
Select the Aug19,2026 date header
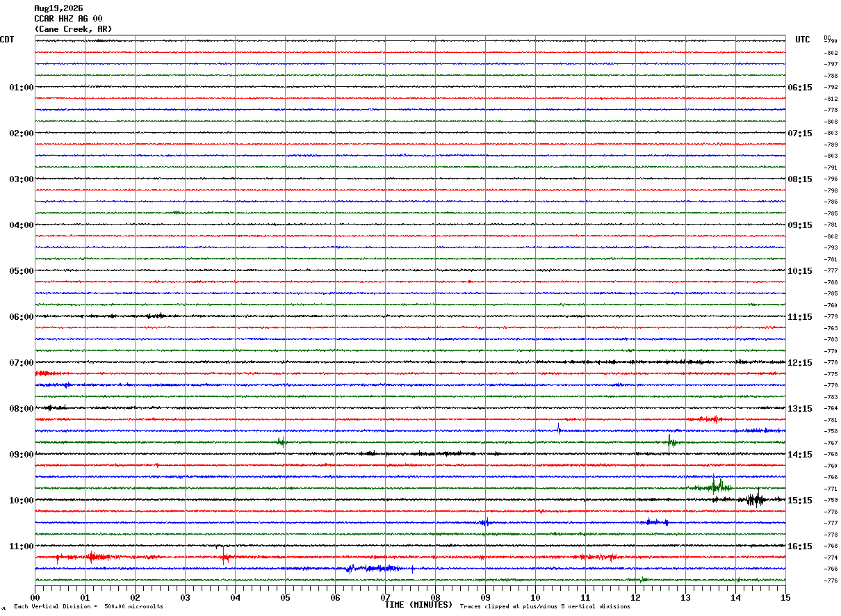(58, 8)
